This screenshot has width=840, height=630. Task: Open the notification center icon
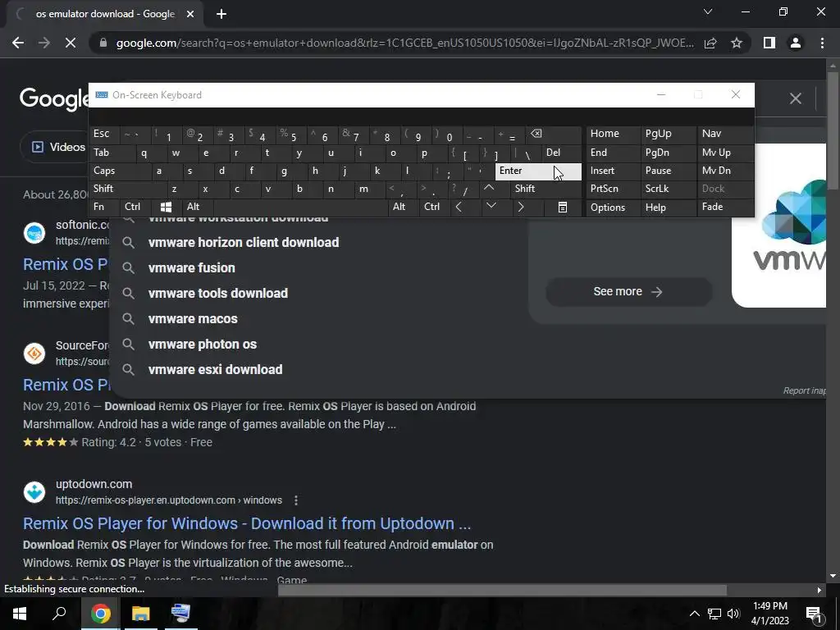tap(814, 614)
